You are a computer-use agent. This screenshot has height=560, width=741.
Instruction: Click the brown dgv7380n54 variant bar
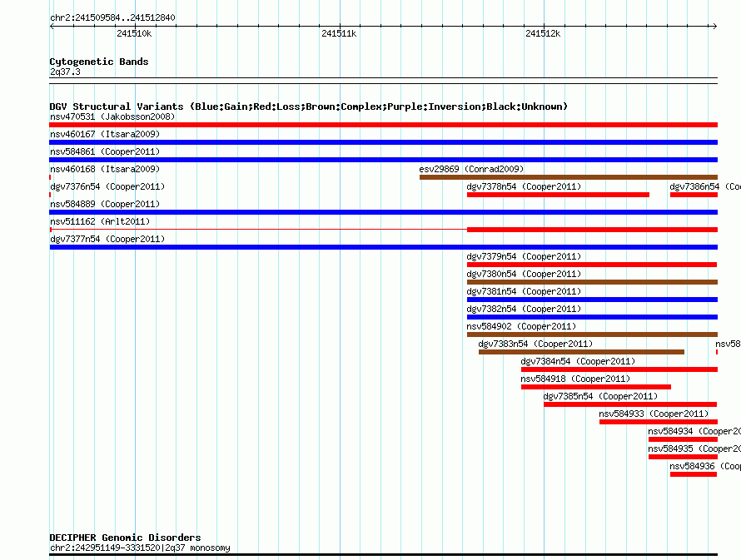592,282
